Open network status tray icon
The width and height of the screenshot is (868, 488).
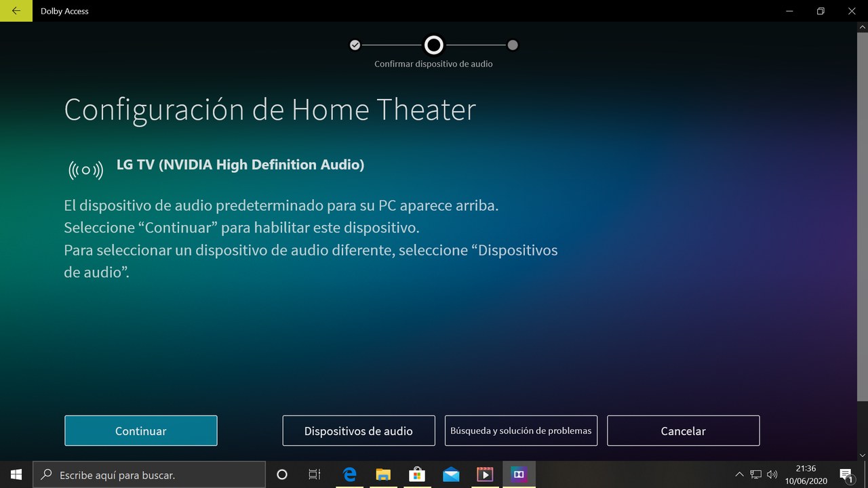pos(755,474)
